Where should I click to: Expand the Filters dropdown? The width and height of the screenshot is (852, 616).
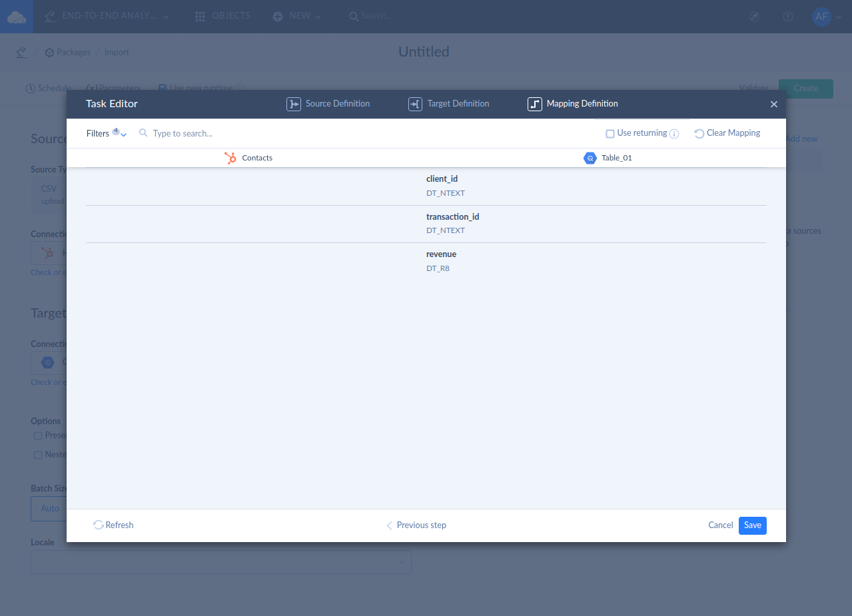(x=107, y=133)
